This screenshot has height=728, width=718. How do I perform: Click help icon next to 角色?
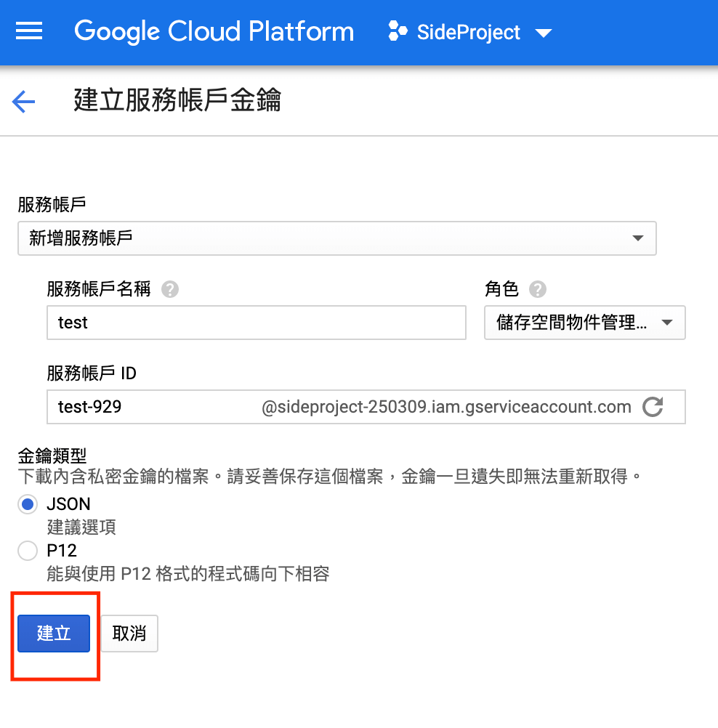click(537, 289)
